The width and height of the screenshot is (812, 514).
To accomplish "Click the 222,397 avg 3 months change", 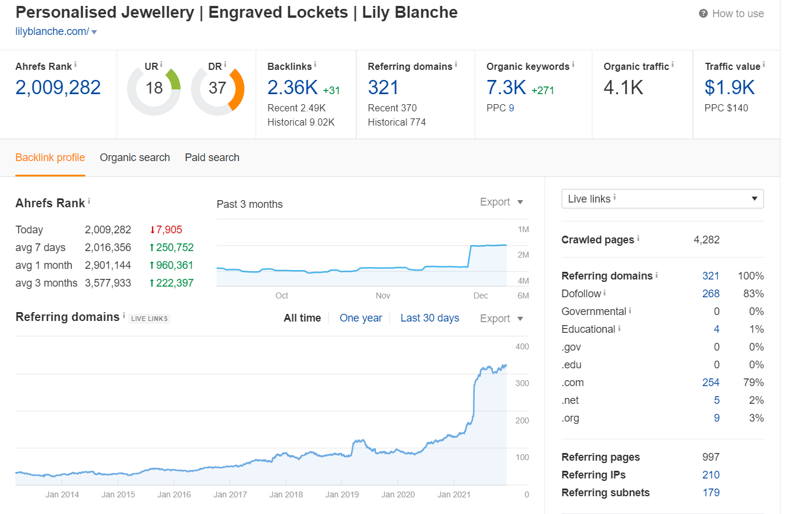I will tap(172, 283).
